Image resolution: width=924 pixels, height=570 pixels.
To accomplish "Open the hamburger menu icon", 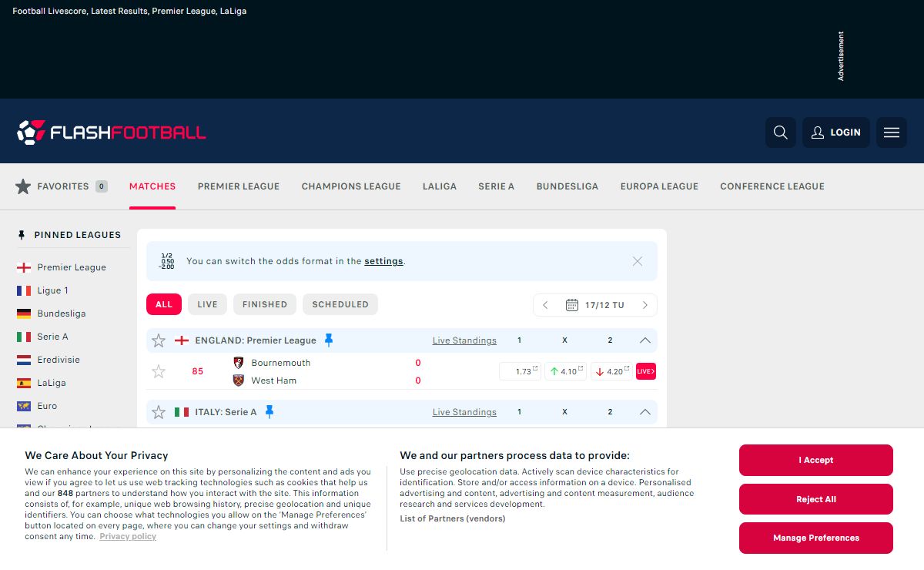I will 892,132.
